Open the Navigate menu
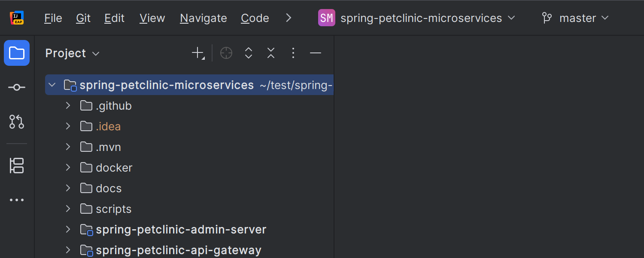This screenshot has width=644, height=258. pyautogui.click(x=204, y=18)
